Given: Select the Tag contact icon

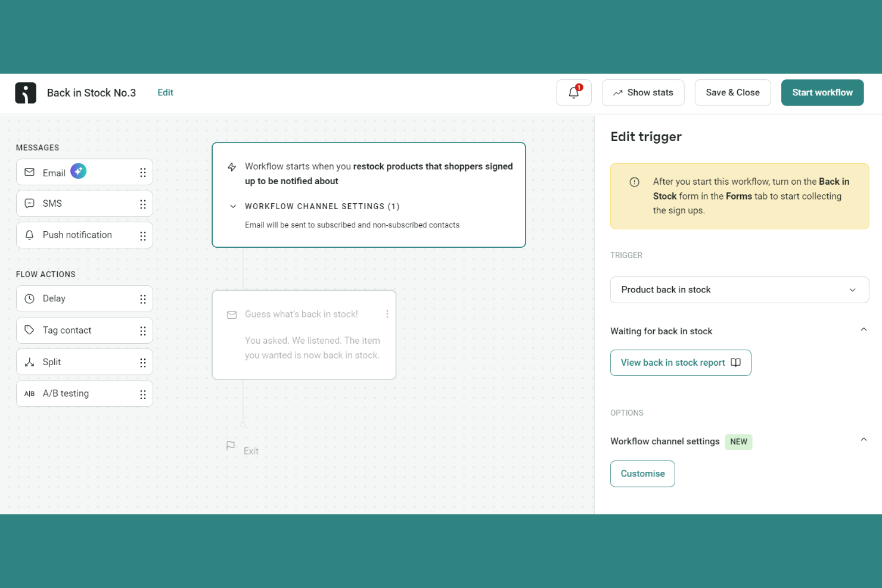Looking at the screenshot, I should pyautogui.click(x=29, y=329).
